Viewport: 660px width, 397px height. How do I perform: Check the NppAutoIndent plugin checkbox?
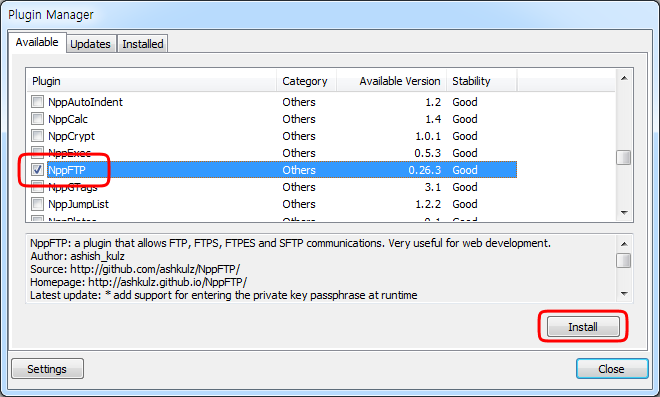pos(37,101)
